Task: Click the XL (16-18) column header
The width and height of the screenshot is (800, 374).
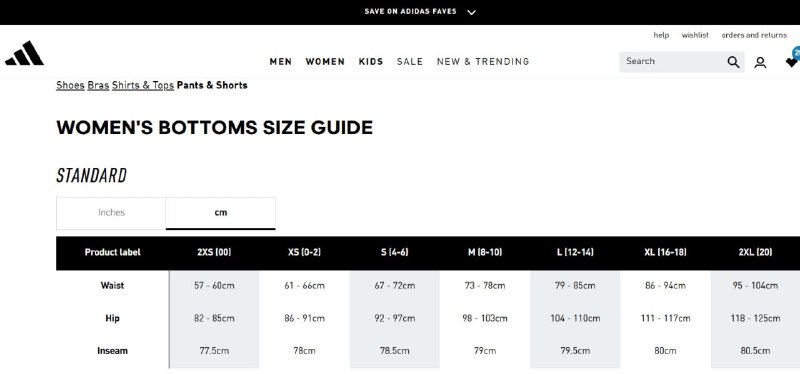Action: coord(665,253)
